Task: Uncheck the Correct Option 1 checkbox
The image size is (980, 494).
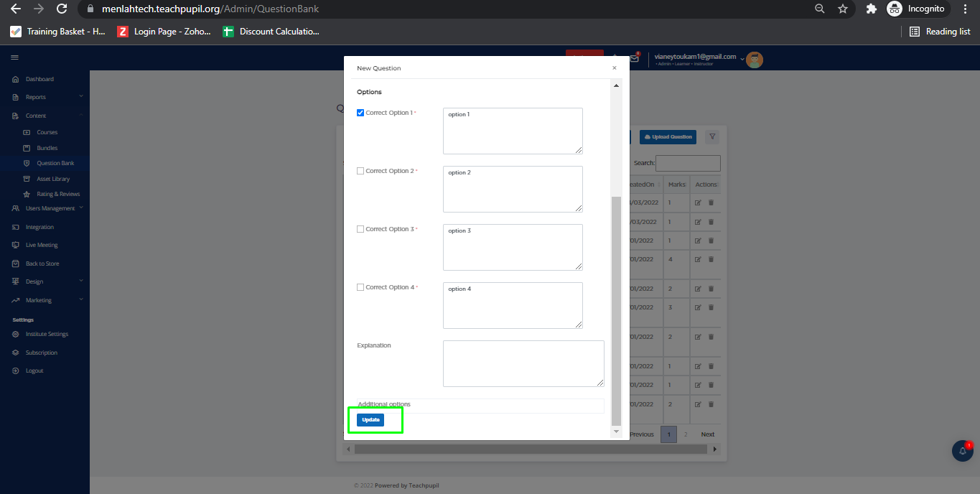Action: pos(360,113)
